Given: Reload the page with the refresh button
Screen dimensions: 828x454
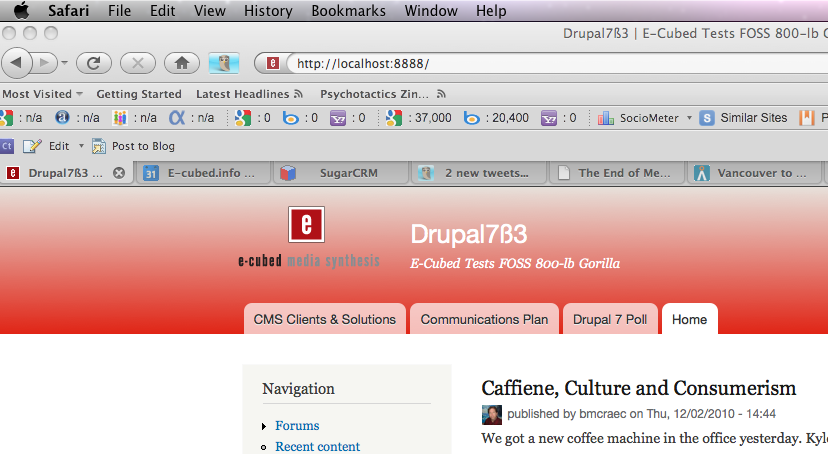Looking at the screenshot, I should click(x=93, y=63).
